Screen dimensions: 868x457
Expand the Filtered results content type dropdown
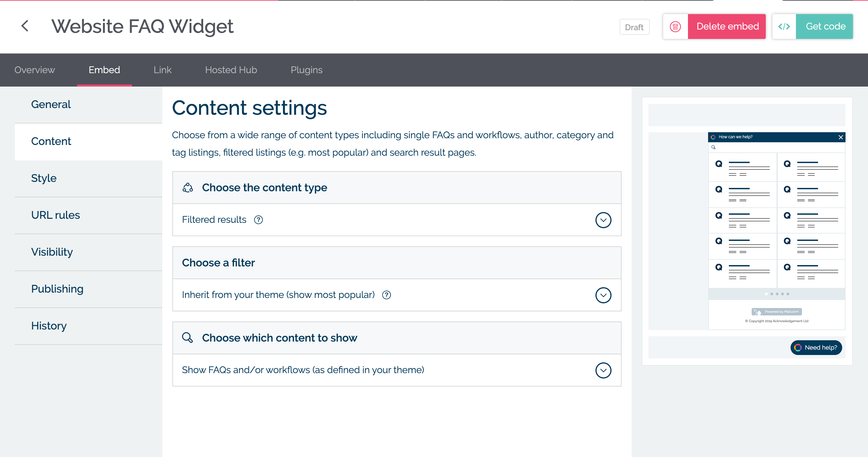[x=604, y=219]
